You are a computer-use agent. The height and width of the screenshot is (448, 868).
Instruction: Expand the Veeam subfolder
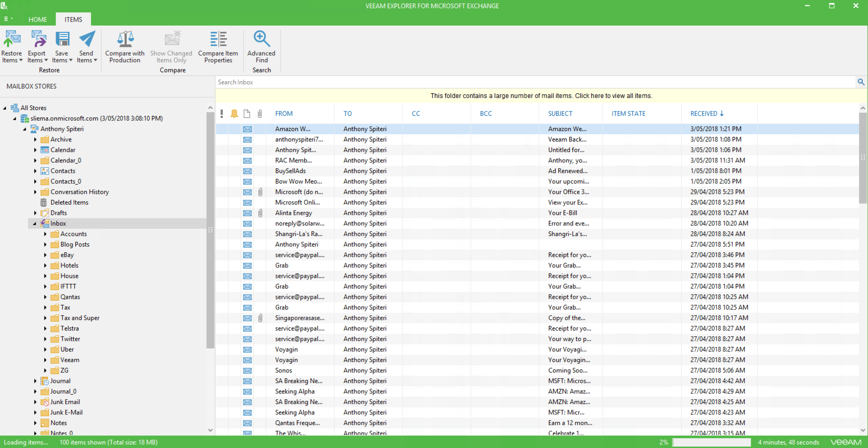point(45,360)
